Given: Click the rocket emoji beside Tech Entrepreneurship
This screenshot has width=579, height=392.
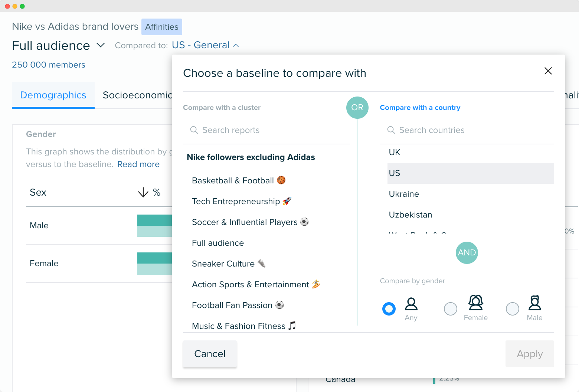Looking at the screenshot, I should 287,201.
